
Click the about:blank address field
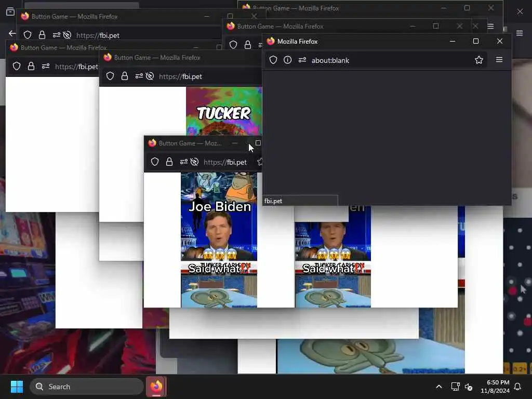[376, 60]
